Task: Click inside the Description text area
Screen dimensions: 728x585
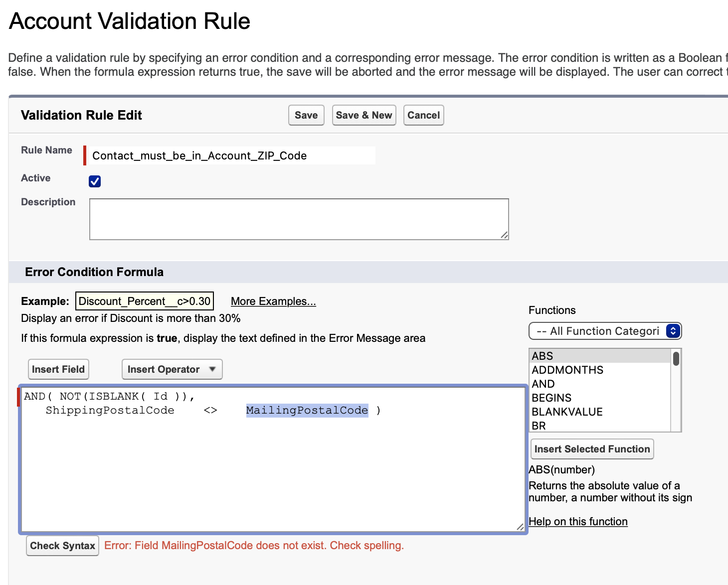Action: click(x=298, y=219)
